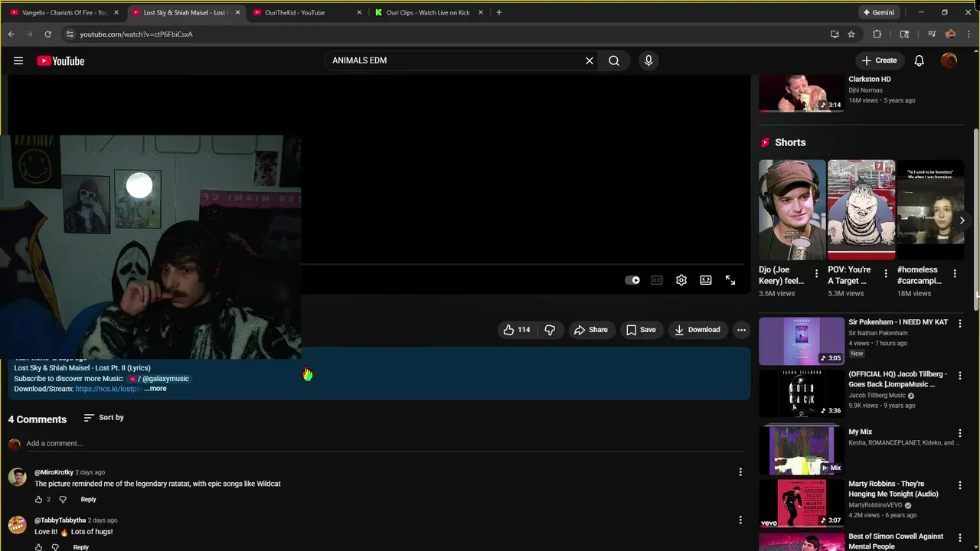Open the YouTube guide hamburger menu
The image size is (980, 551).
18,60
